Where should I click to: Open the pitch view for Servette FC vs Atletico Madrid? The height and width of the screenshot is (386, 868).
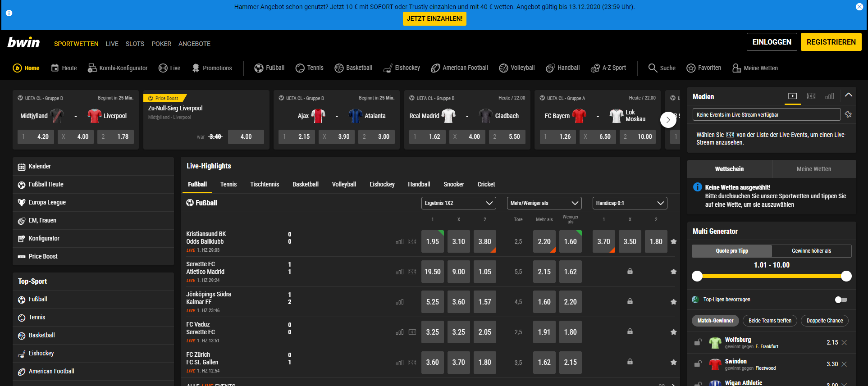[x=412, y=272]
